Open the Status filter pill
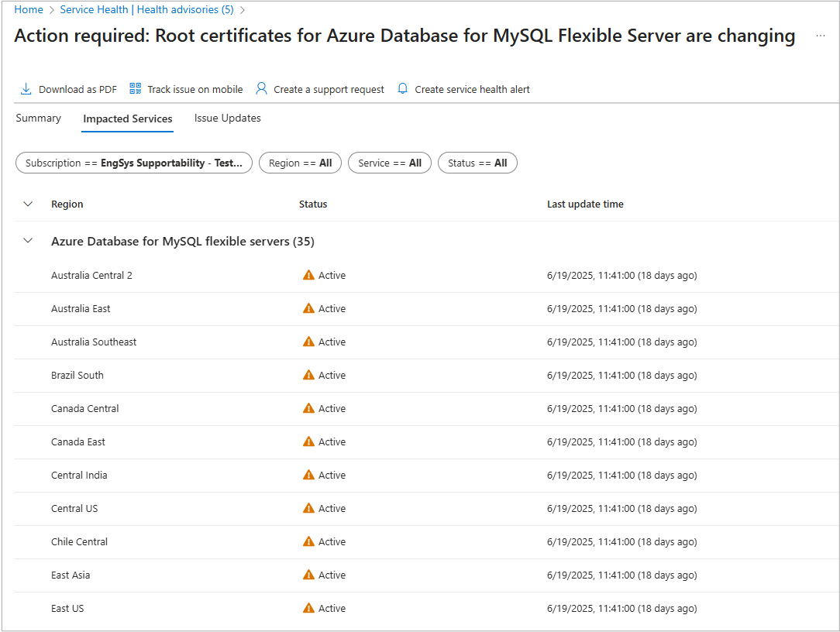 point(477,163)
